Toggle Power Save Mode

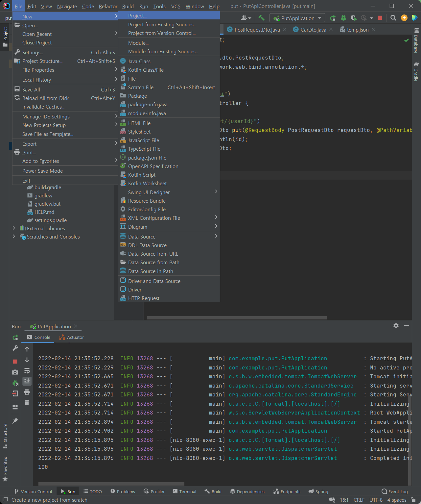65,171
